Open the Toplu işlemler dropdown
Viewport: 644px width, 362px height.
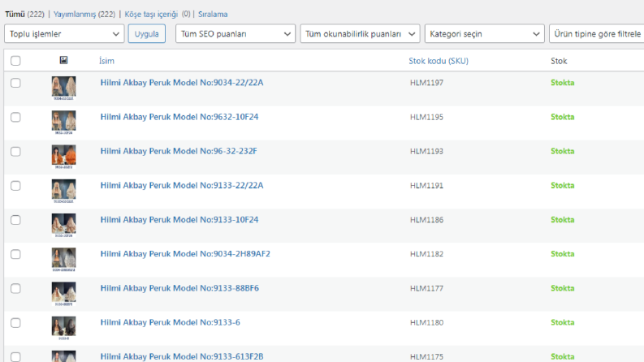coord(64,33)
